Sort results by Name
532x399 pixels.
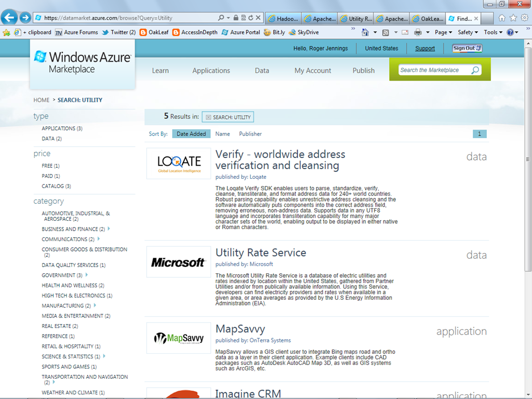point(222,134)
